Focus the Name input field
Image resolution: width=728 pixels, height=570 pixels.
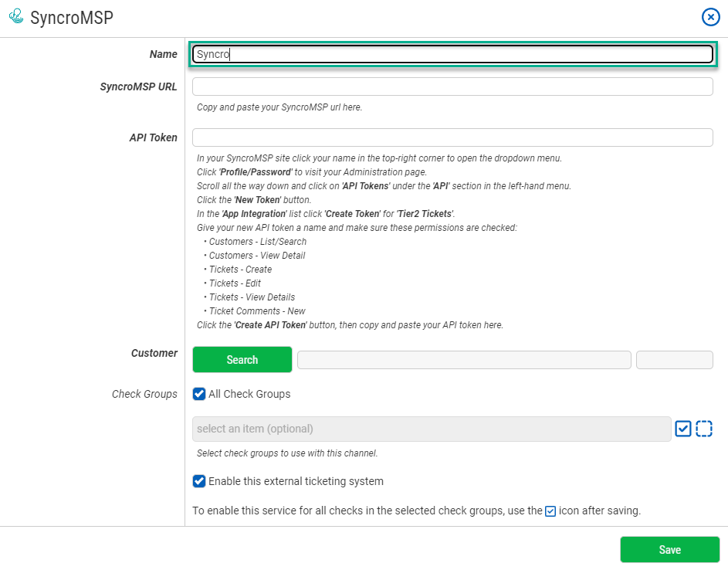(x=452, y=54)
